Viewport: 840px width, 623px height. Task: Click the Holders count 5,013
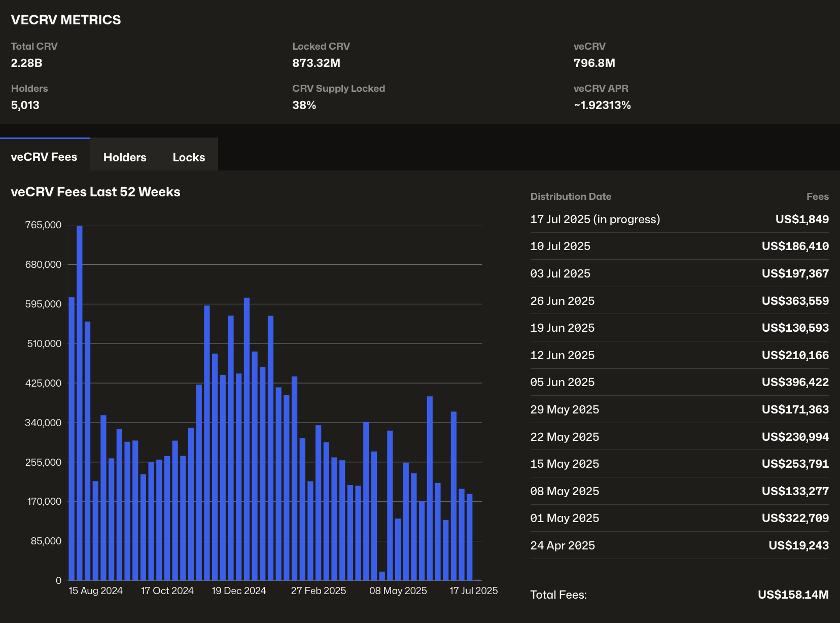[25, 106]
